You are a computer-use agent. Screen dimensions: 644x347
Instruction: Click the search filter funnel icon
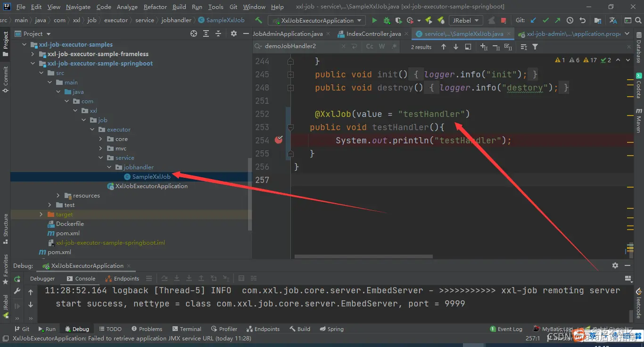[535, 47]
